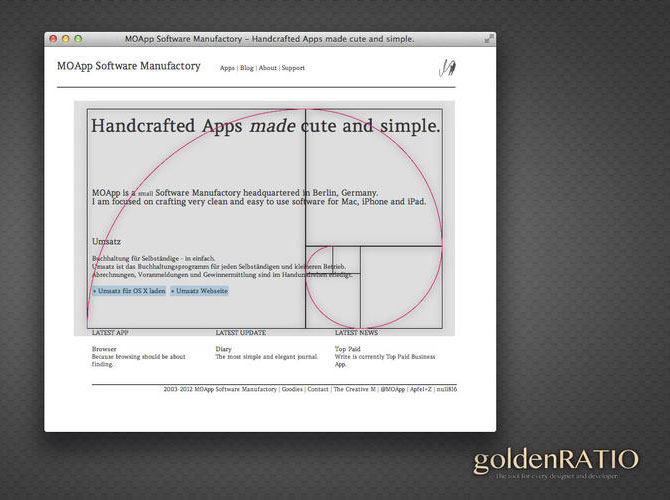
Task: Open the About navigation link
Action: (x=268, y=68)
